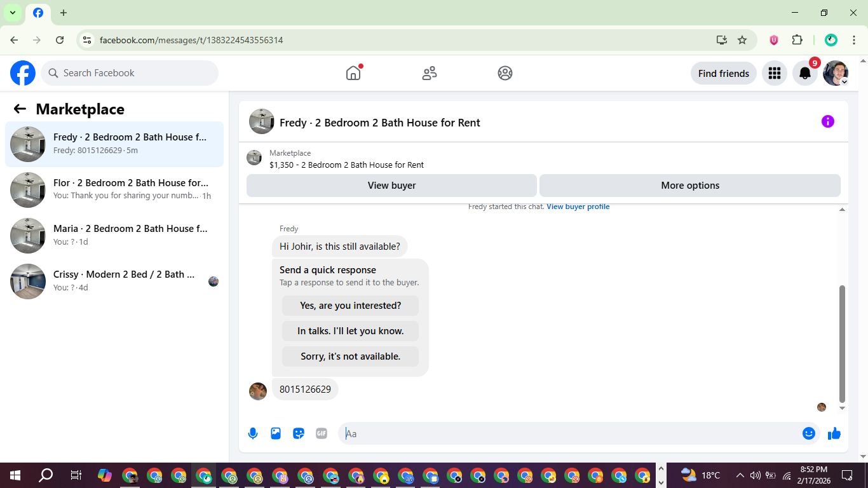Screen dimensions: 868x488
Task: Open conversation info purple icon
Action: 827,121
